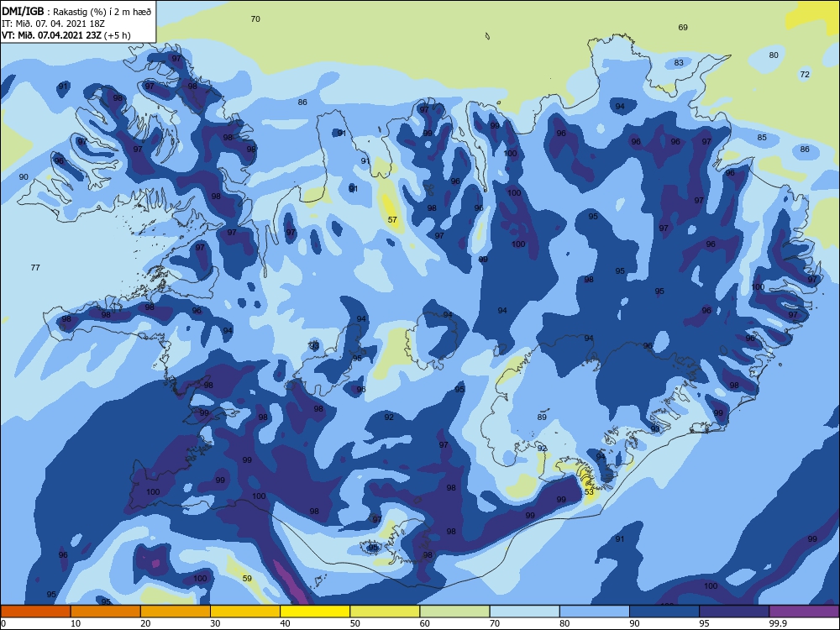Click the 'DMI/IGB : Rakastig (%) í 2 m hæð' title

point(76,11)
